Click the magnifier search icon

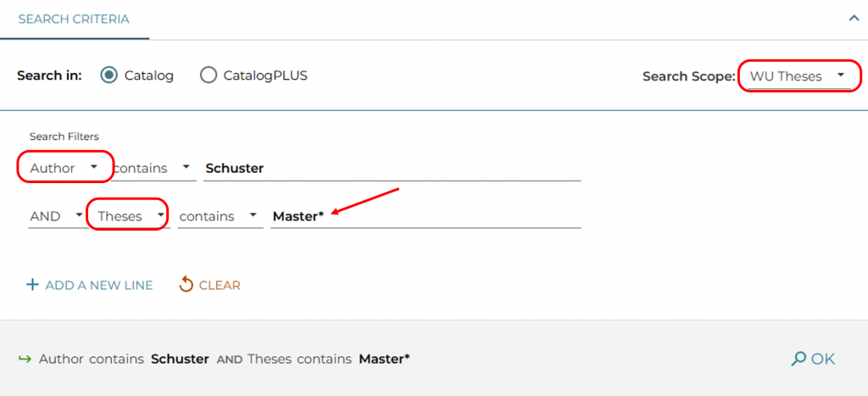tap(798, 359)
